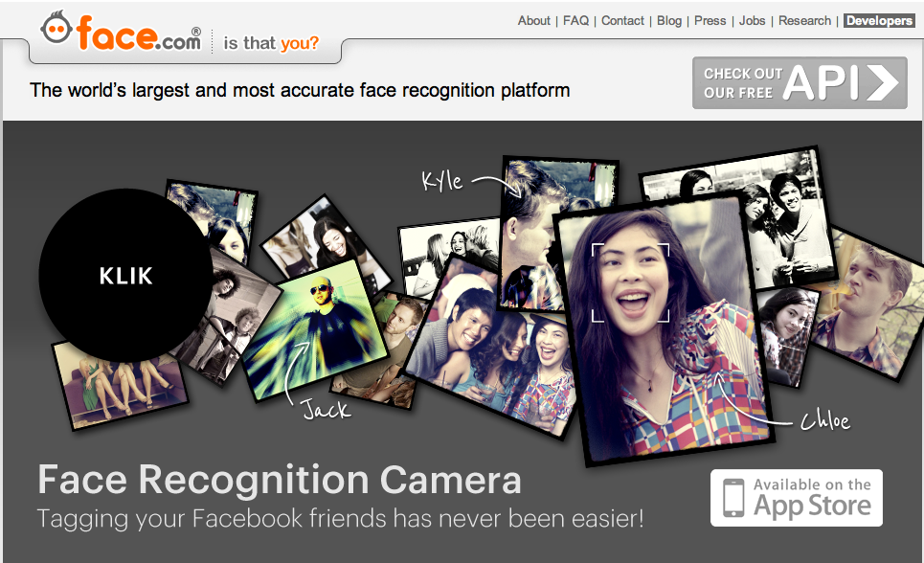Click the face.com logo icon
This screenshot has width=924, height=563.
pyautogui.click(x=56, y=30)
